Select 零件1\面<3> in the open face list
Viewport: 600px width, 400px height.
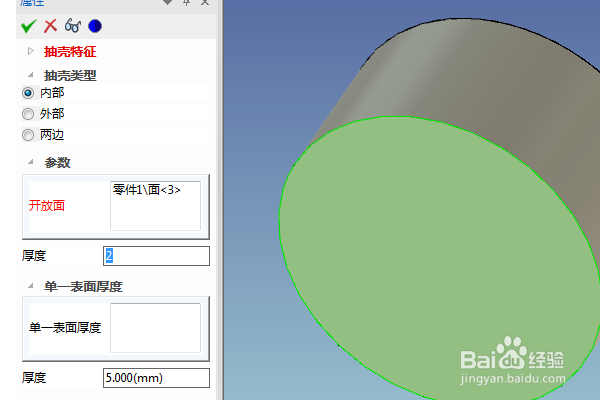[x=147, y=189]
